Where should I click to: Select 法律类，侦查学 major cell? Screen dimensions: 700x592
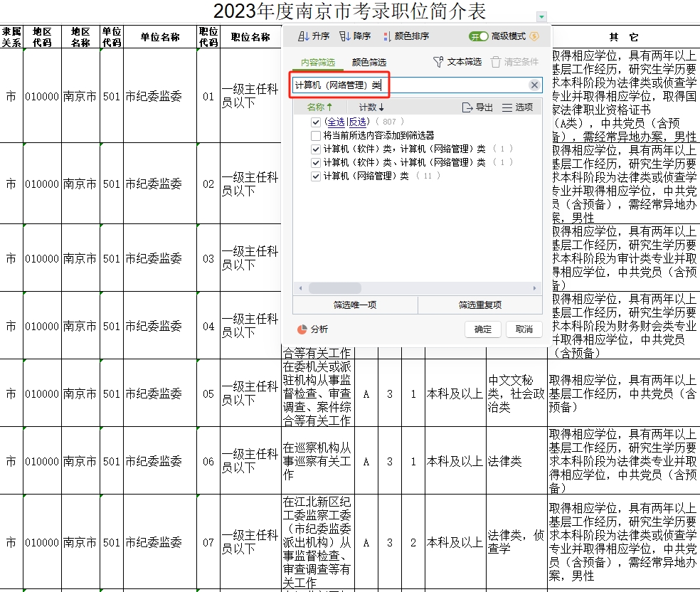click(516, 542)
